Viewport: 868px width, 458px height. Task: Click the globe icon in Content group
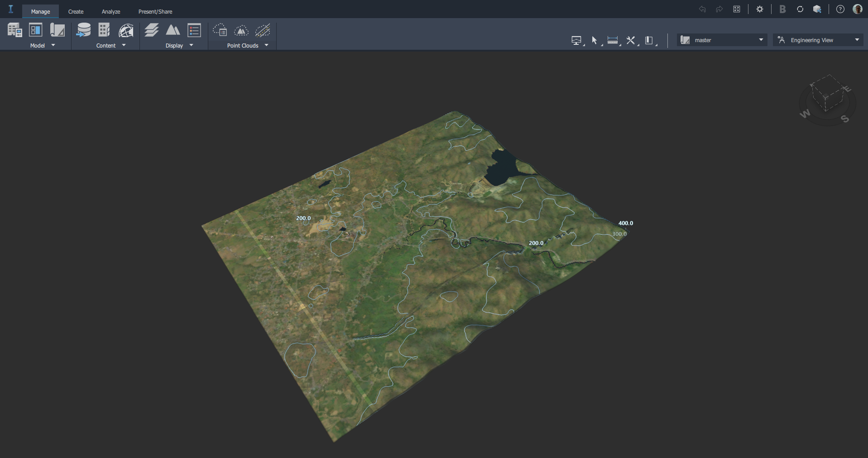tap(126, 30)
